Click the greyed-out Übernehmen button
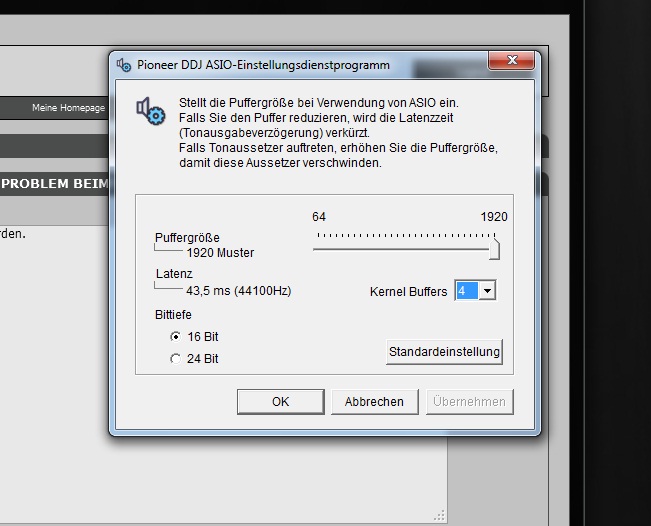This screenshot has height=526, width=651. 470,401
